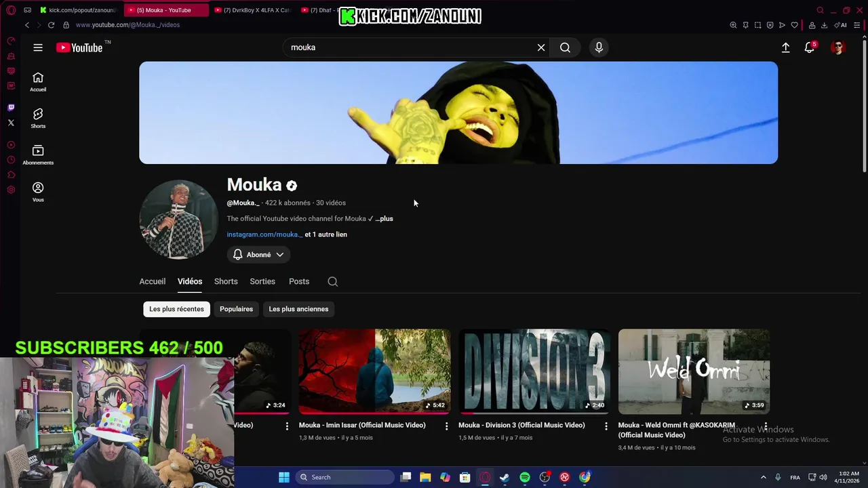Sort by Les plus anciennes

click(x=298, y=309)
